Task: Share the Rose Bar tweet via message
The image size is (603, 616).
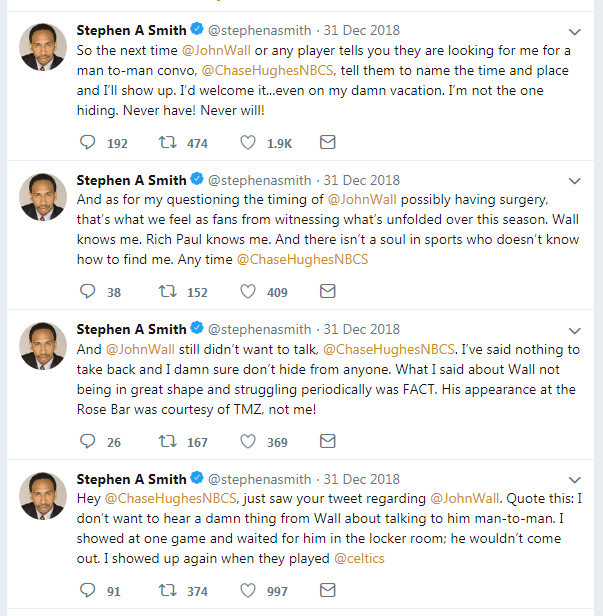Action: 327,441
